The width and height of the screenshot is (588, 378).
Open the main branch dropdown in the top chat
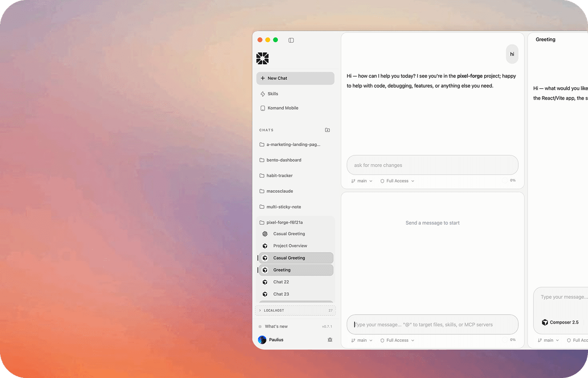coord(362,181)
